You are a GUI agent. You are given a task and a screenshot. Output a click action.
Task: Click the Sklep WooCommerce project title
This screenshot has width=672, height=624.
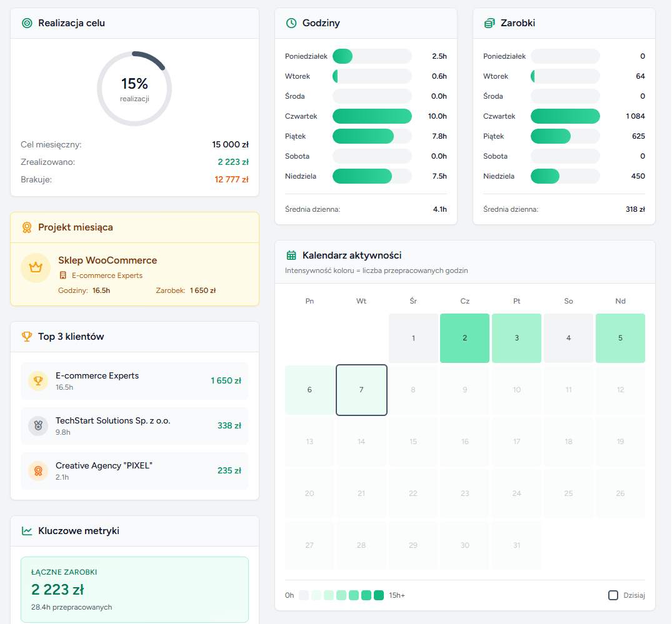108,260
